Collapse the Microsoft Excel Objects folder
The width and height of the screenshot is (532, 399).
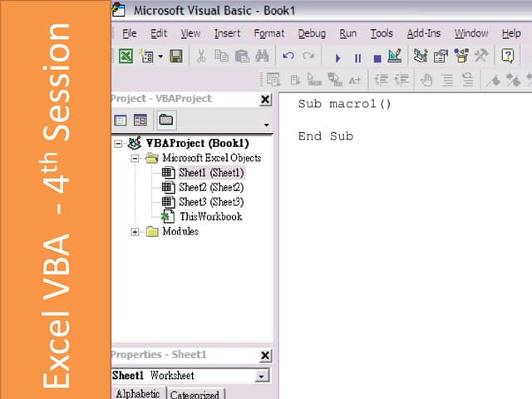click(135, 158)
